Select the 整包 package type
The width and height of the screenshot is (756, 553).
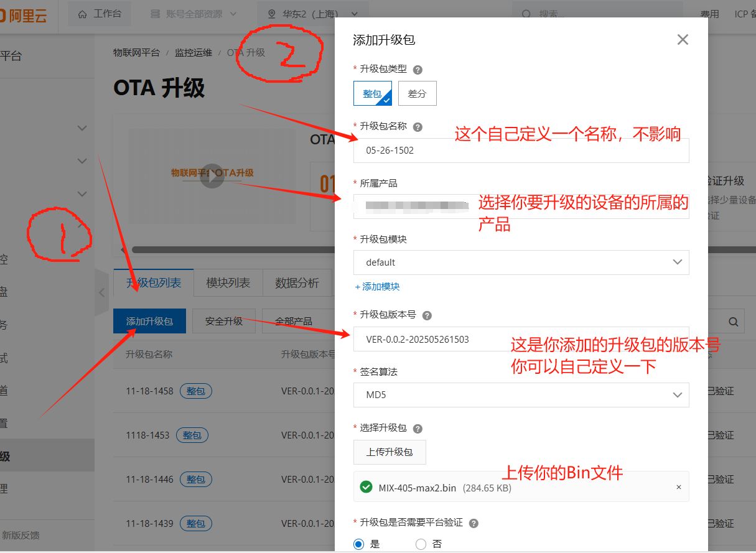point(373,93)
